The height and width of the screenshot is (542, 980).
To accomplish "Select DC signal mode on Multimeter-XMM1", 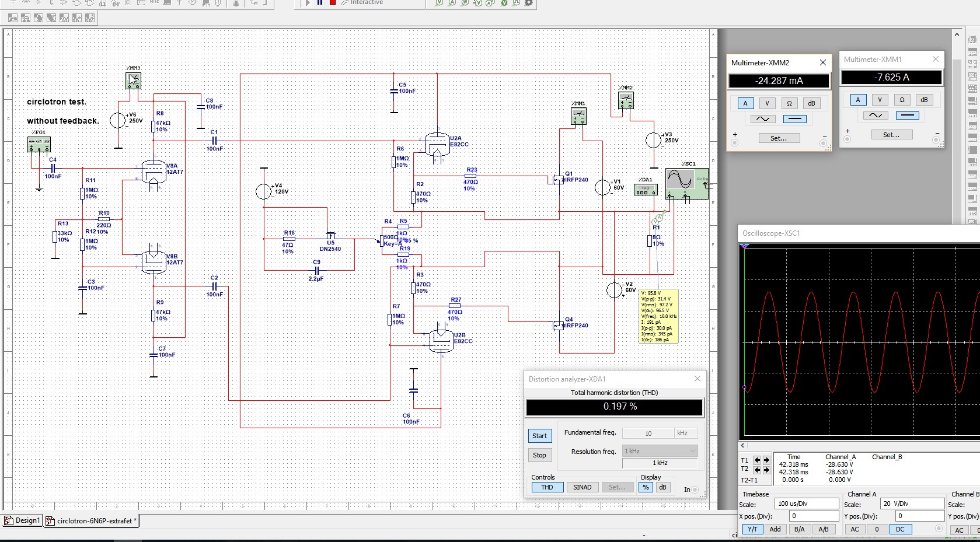I will 907,115.
